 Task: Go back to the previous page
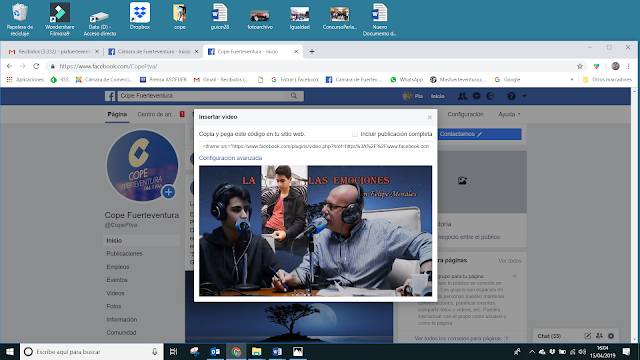(x=9, y=66)
